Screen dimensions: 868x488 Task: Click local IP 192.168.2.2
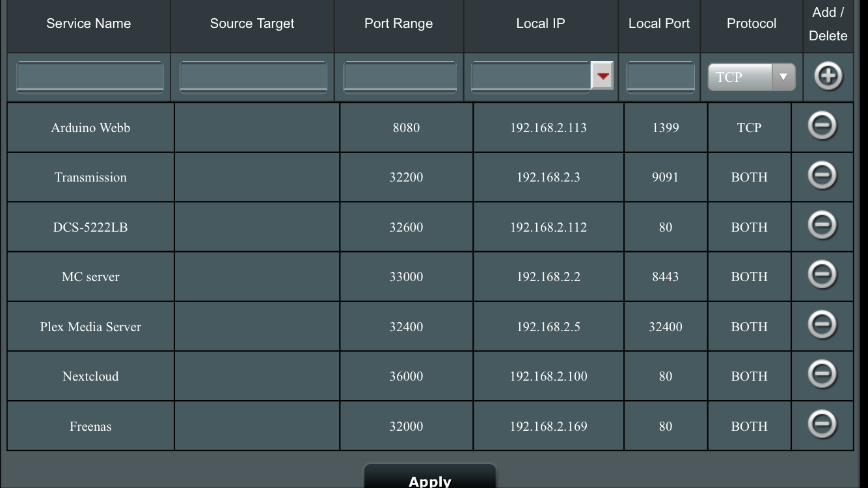[x=549, y=277]
